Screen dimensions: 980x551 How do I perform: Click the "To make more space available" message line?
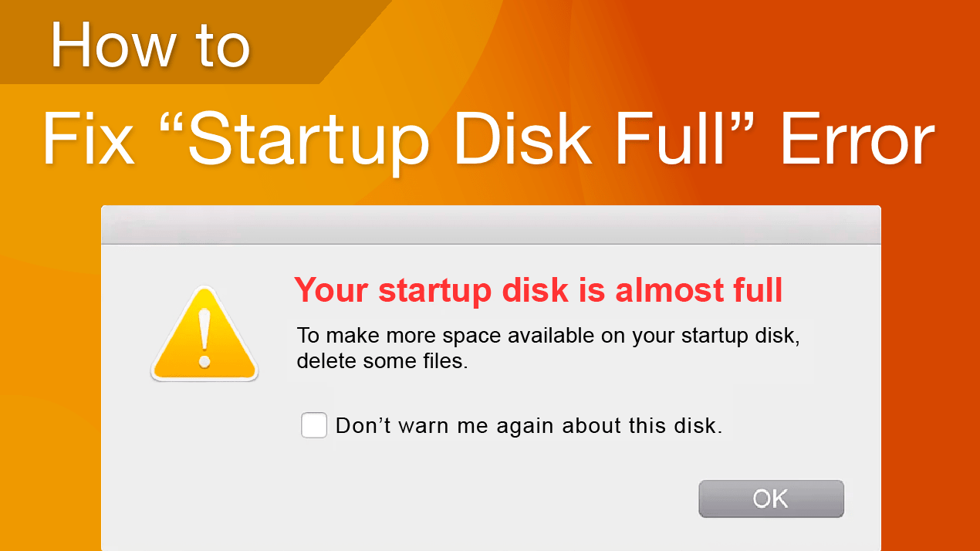[x=548, y=337]
